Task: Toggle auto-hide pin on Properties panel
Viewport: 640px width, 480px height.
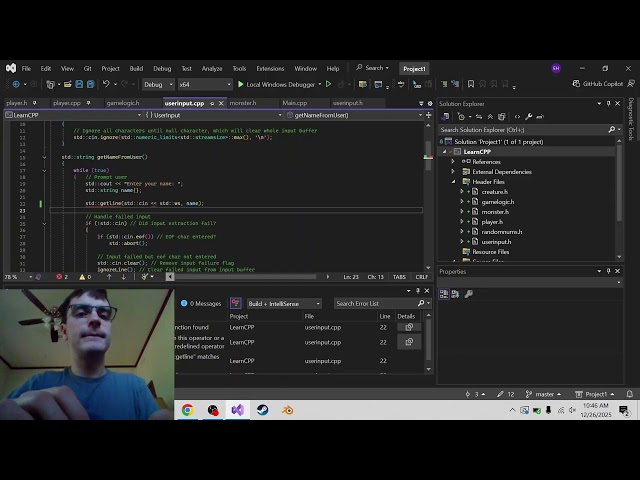Action: point(608,271)
